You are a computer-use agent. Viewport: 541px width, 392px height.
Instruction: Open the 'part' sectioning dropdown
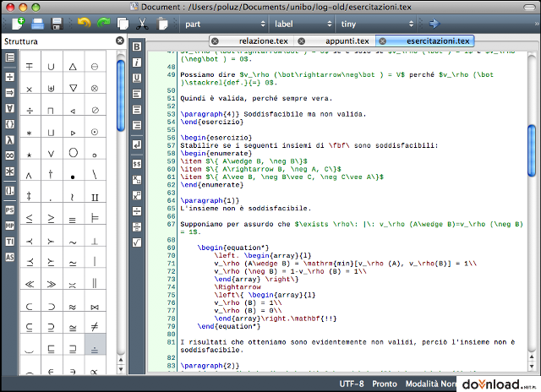[x=224, y=24]
